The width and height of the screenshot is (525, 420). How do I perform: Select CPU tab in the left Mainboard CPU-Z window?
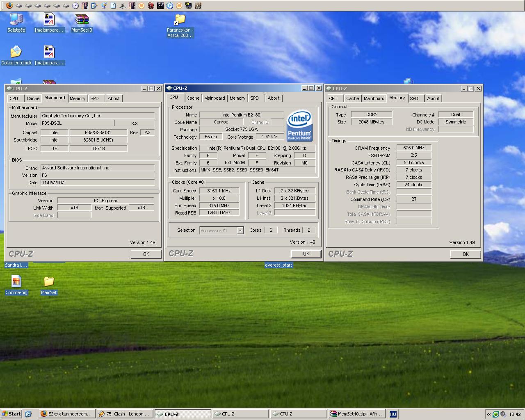click(x=14, y=98)
